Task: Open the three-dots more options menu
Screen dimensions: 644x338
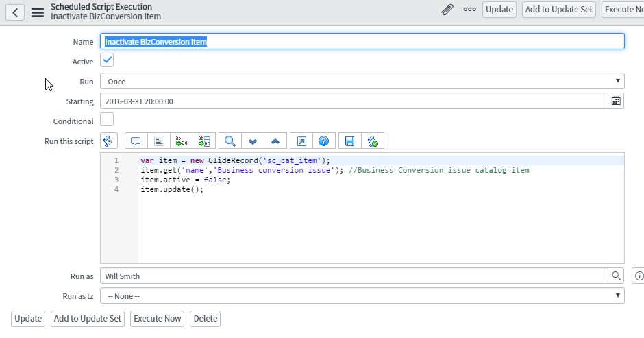Action: point(469,10)
